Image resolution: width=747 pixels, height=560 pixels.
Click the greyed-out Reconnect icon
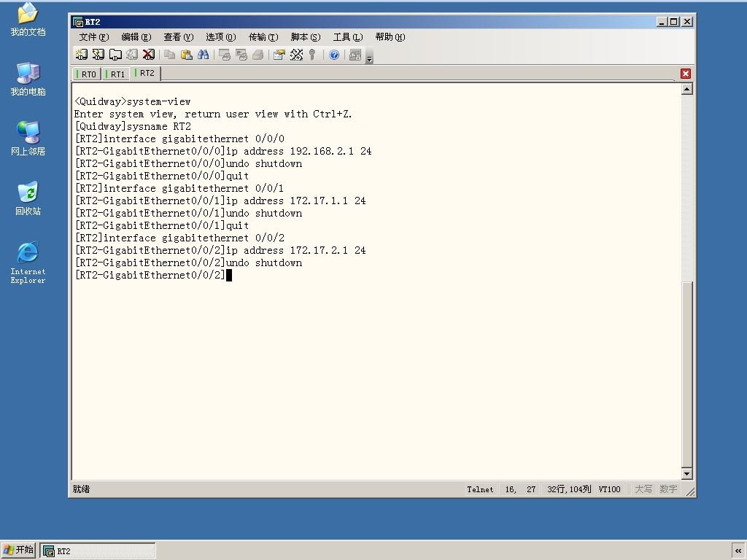tap(132, 55)
